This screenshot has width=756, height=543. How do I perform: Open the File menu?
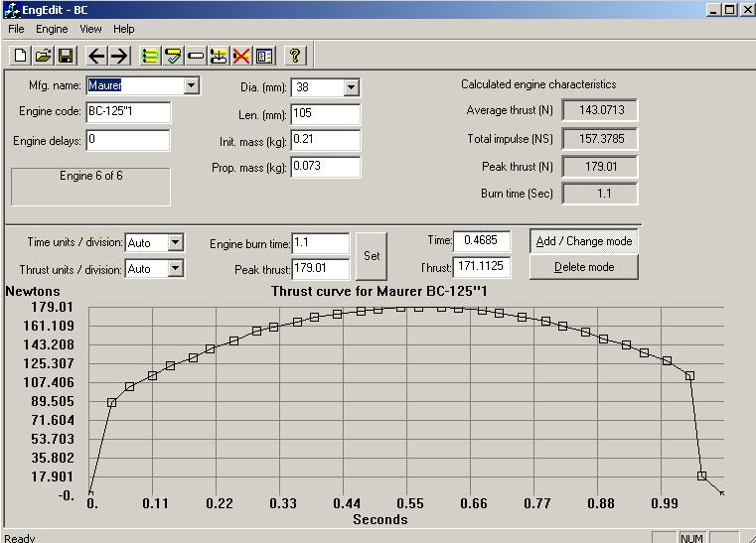[16, 29]
